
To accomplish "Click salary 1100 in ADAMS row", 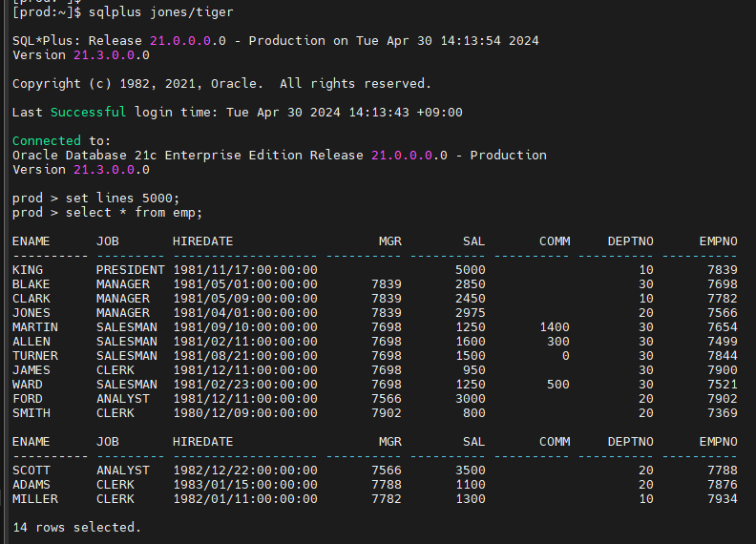I will pyautogui.click(x=470, y=485).
